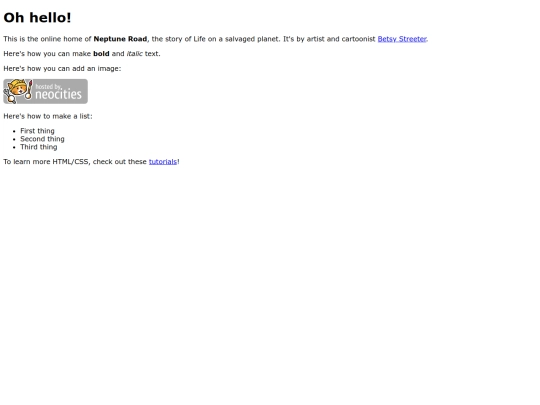Click the bullet before Second thing

pos(14,139)
